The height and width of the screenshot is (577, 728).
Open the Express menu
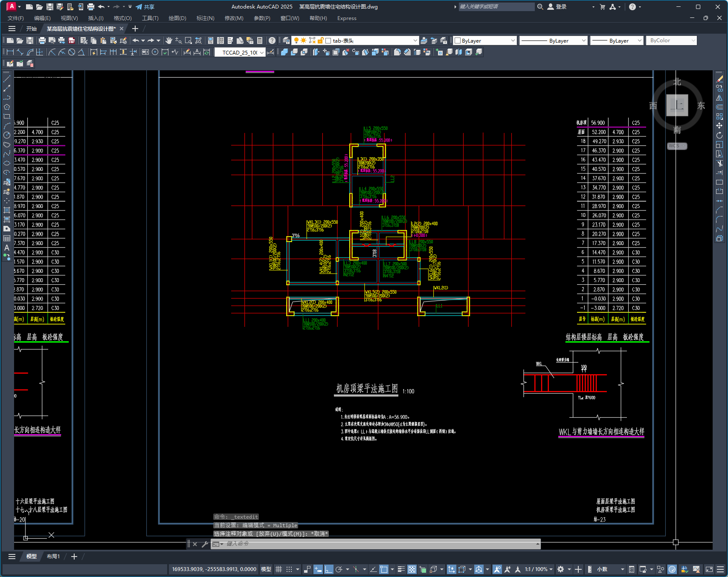click(347, 18)
